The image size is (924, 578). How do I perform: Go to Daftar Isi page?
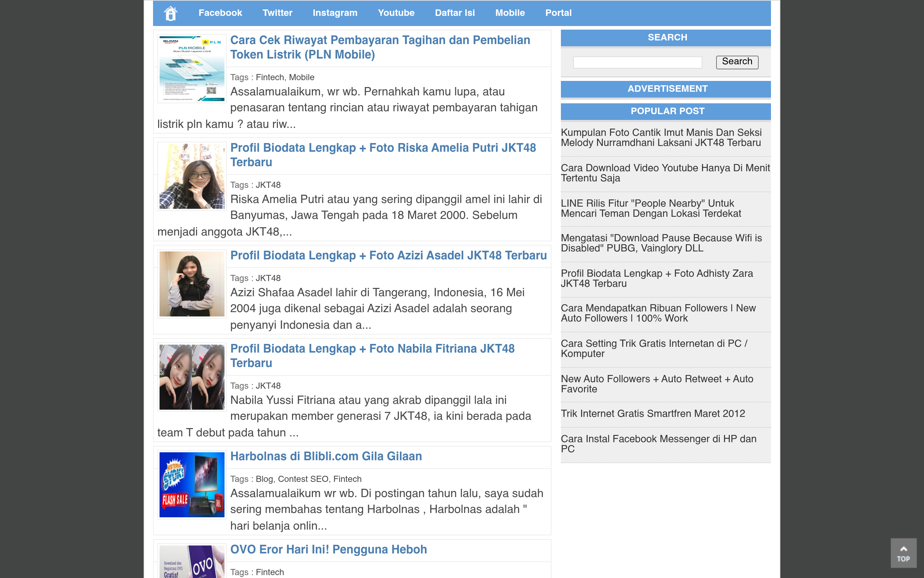click(455, 13)
